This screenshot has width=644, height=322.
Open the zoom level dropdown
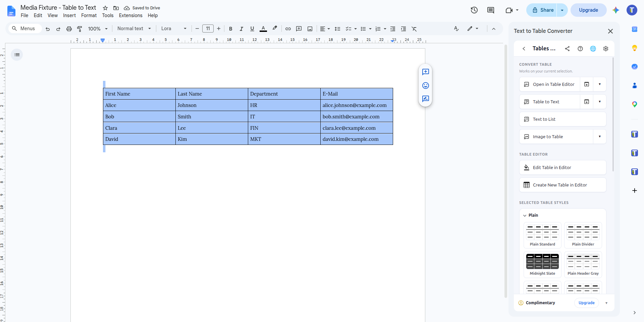point(98,29)
